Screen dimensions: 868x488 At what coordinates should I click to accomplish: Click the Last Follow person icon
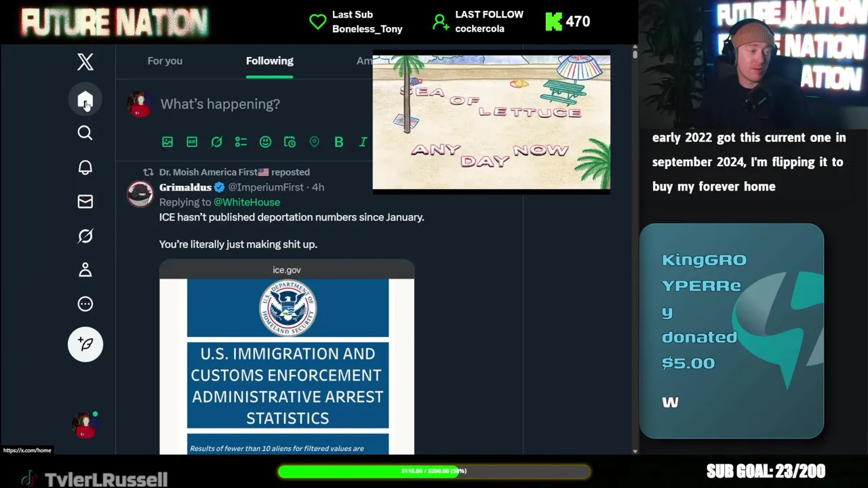click(x=441, y=22)
